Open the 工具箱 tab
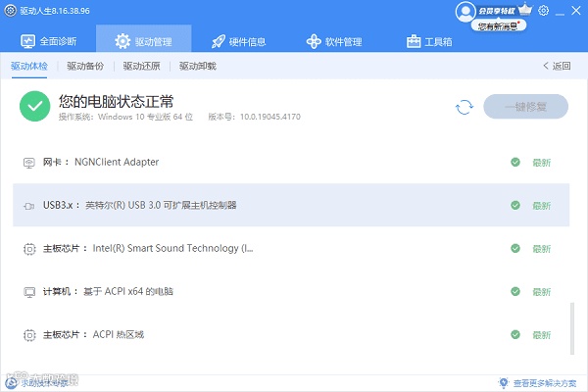The height and width of the screenshot is (392, 588). coord(429,41)
